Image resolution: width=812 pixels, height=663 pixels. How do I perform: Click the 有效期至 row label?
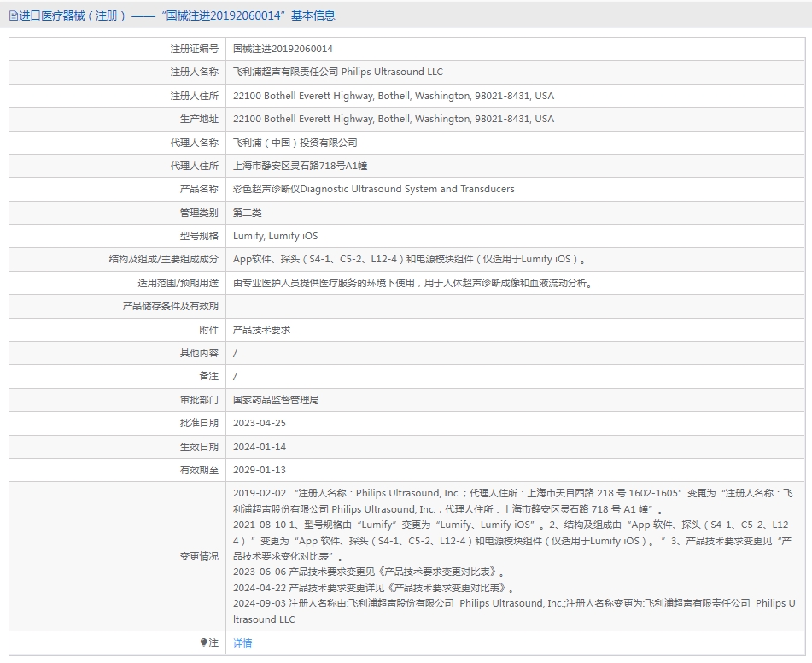(200, 470)
